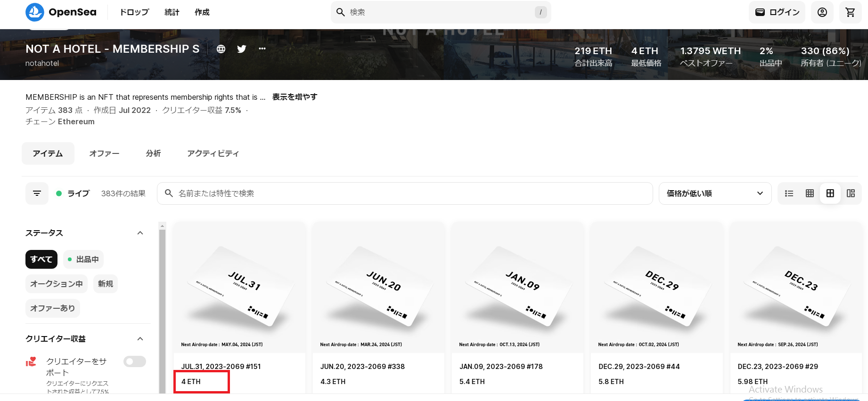The height and width of the screenshot is (401, 868).
Task: Switch to the アクティビティ tab
Action: point(213,153)
